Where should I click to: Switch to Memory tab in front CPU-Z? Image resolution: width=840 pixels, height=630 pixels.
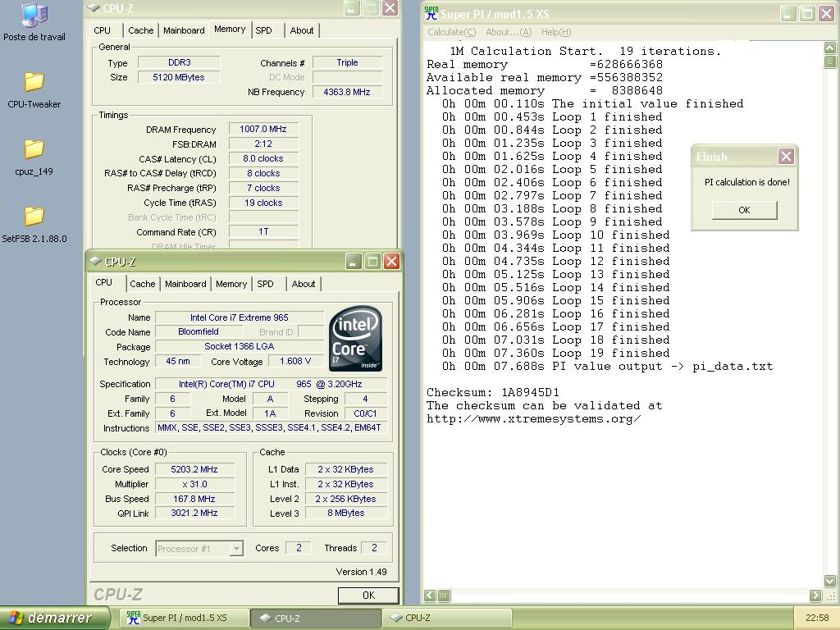[231, 284]
